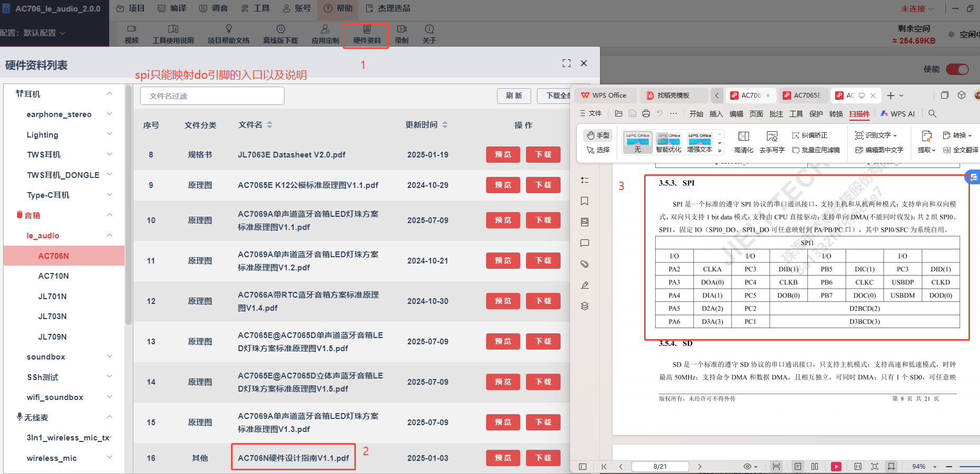The image size is (980, 474).
Task: Collapse the le_audio tree node
Action: pyautogui.click(x=110, y=235)
